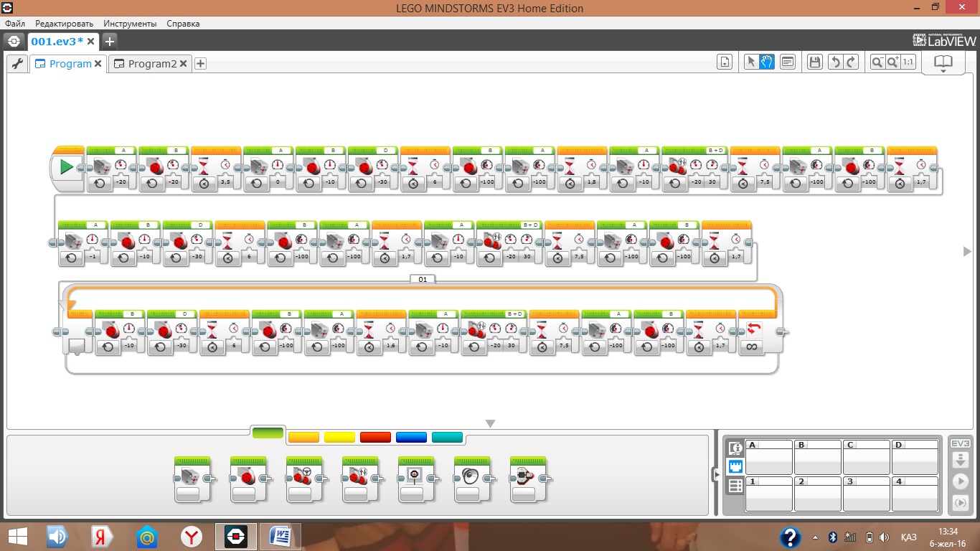Close the 001.ev3 project tab
Screen dimensions: 980x551
point(92,41)
